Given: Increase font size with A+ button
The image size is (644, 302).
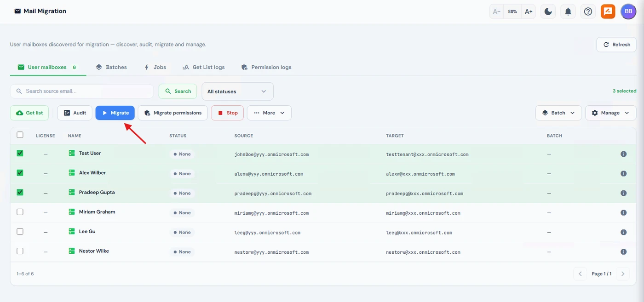Looking at the screenshot, I should (x=529, y=11).
